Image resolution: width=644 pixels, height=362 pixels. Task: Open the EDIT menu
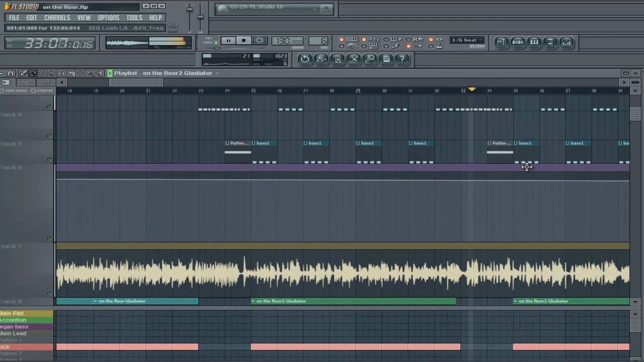[32, 18]
